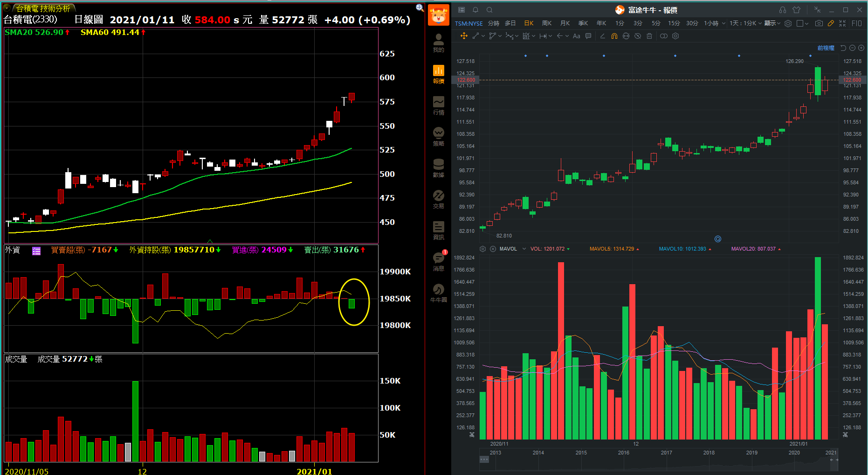Select the Aa text annotation tool
The image size is (868, 475).
click(x=577, y=36)
